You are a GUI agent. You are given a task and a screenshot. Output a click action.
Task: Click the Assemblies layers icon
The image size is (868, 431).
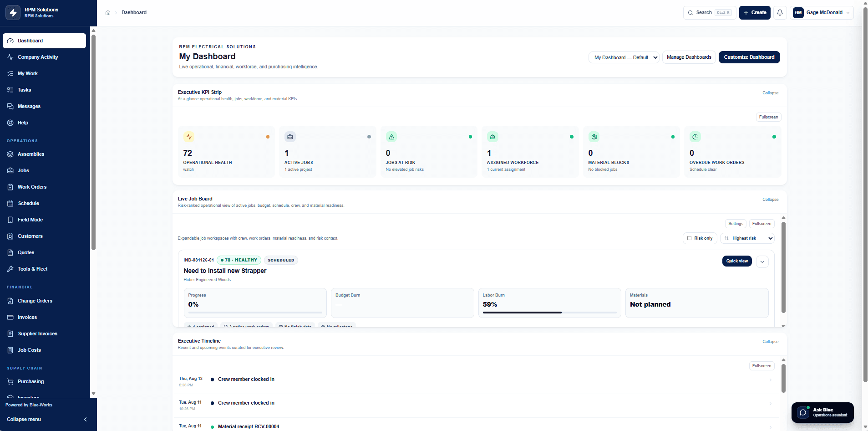(x=10, y=154)
